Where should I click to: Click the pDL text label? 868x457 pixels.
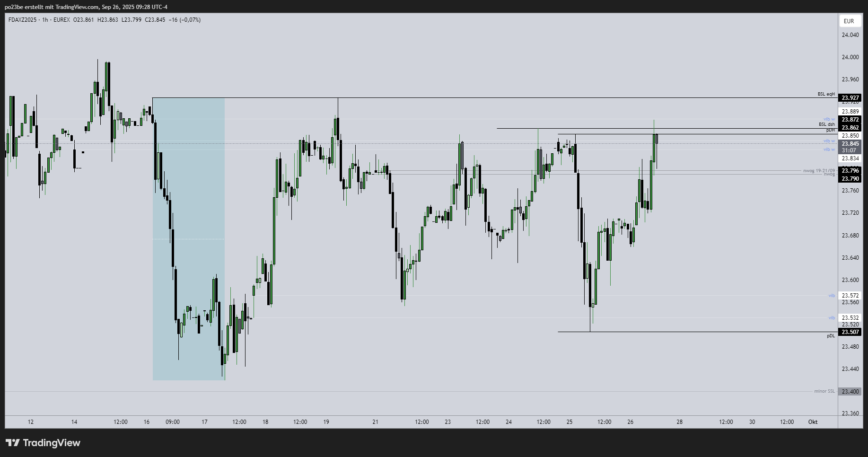[x=831, y=336]
